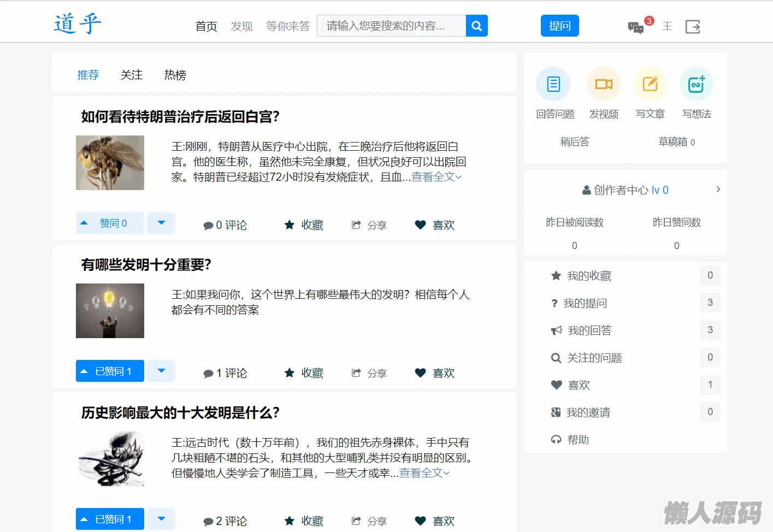Click the 发视频 video icon
The image size is (773, 532).
coord(604,85)
